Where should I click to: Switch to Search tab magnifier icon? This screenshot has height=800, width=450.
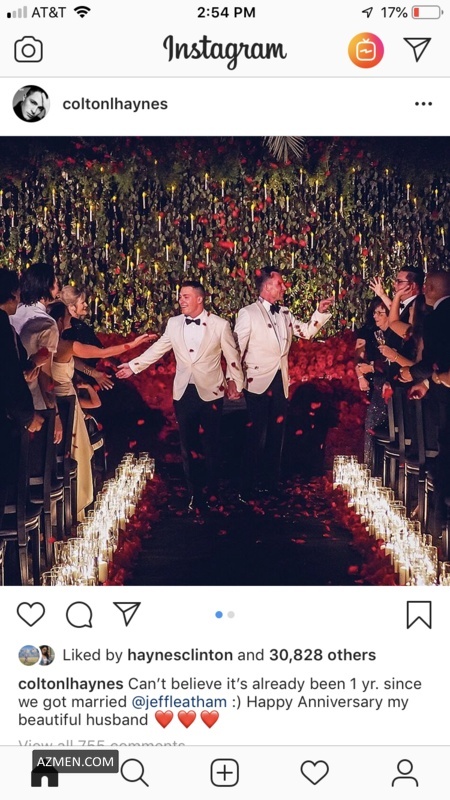(x=135, y=773)
